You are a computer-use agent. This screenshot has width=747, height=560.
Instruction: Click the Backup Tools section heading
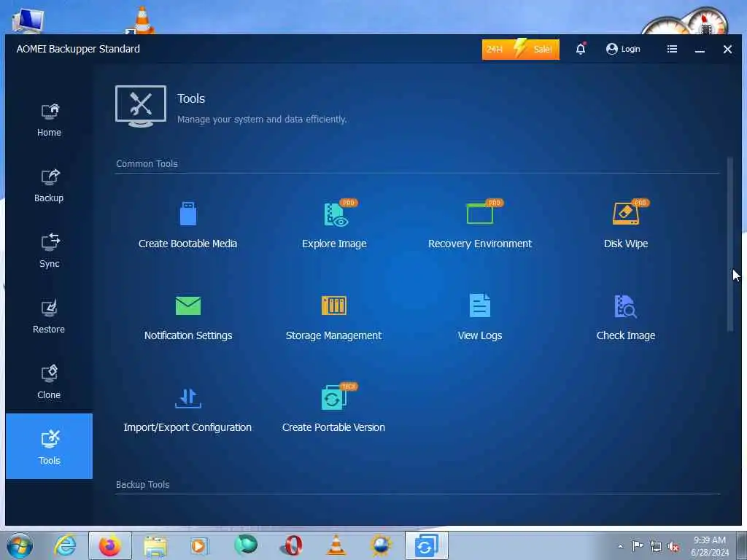click(x=142, y=484)
